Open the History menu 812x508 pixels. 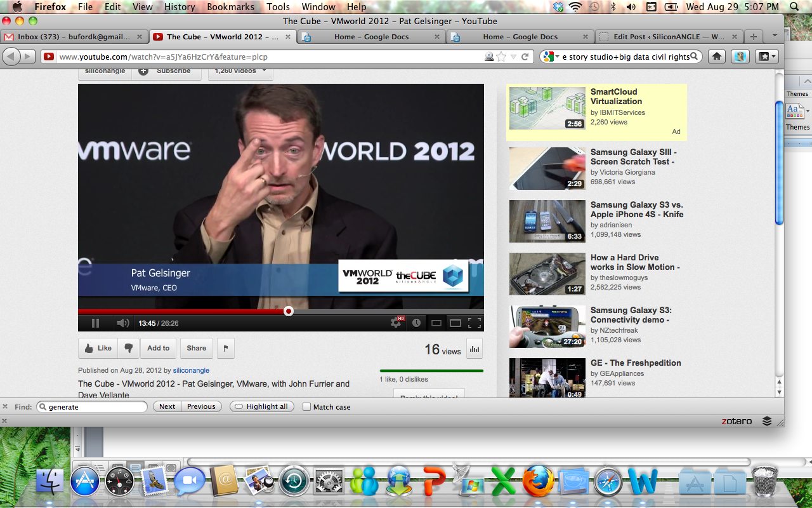coord(180,7)
